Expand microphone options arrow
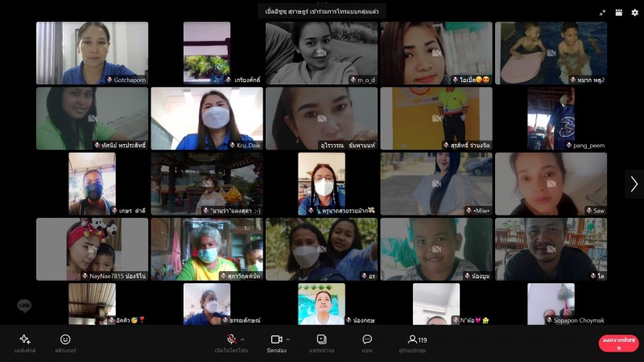 tap(243, 339)
